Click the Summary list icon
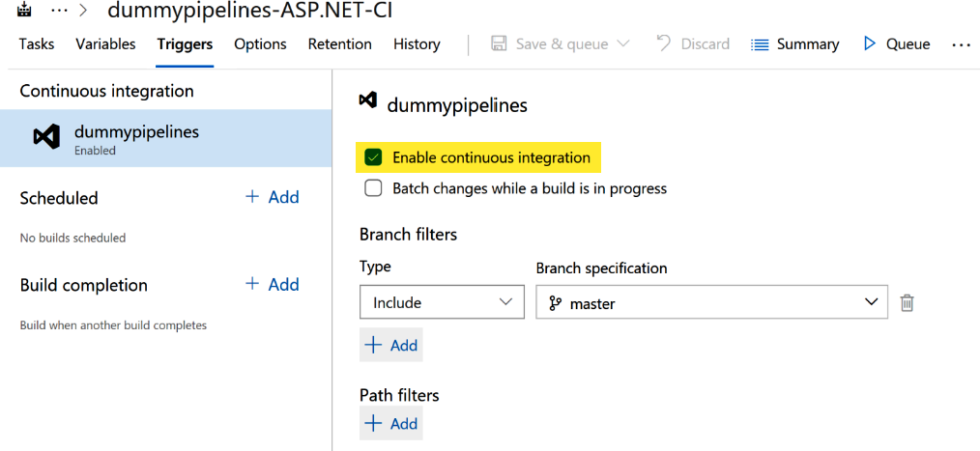 click(x=760, y=44)
